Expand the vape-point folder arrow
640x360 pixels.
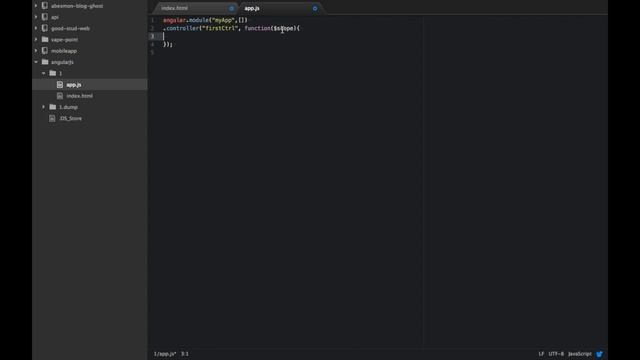[x=36, y=40]
